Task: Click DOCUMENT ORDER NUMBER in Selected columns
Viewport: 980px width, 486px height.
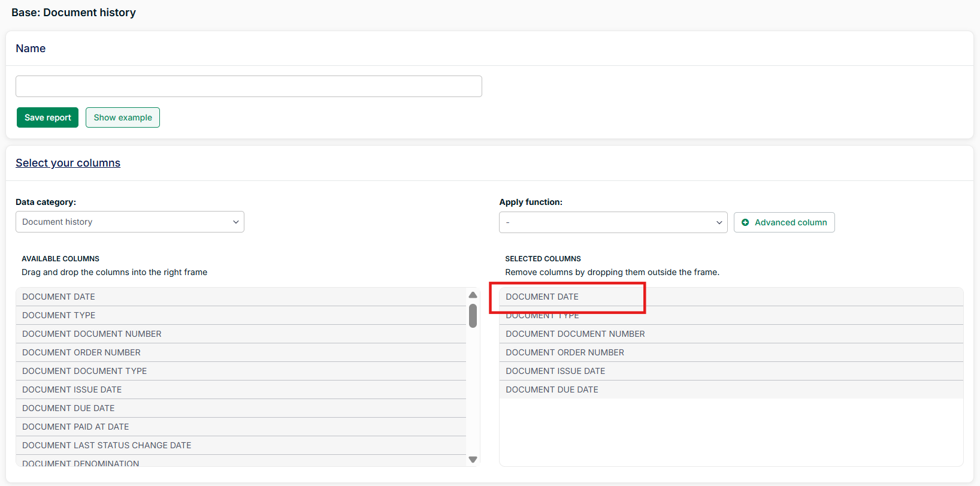Action: pos(565,352)
